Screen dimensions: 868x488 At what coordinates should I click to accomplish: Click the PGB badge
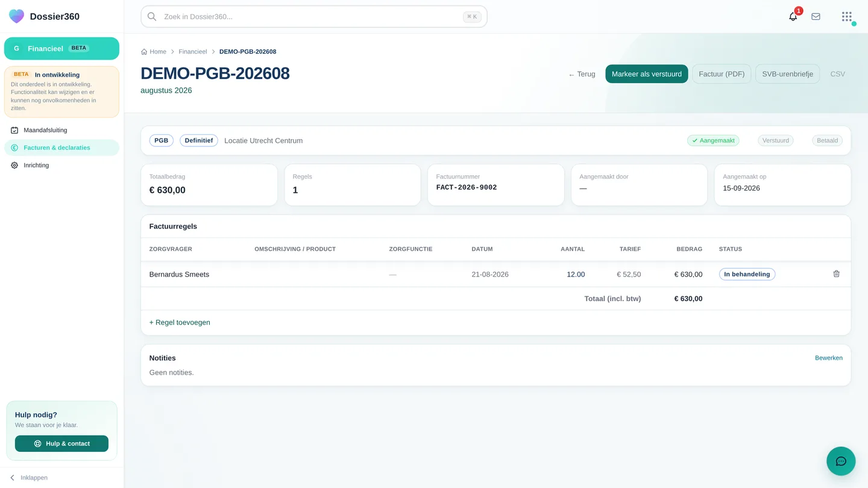point(162,140)
